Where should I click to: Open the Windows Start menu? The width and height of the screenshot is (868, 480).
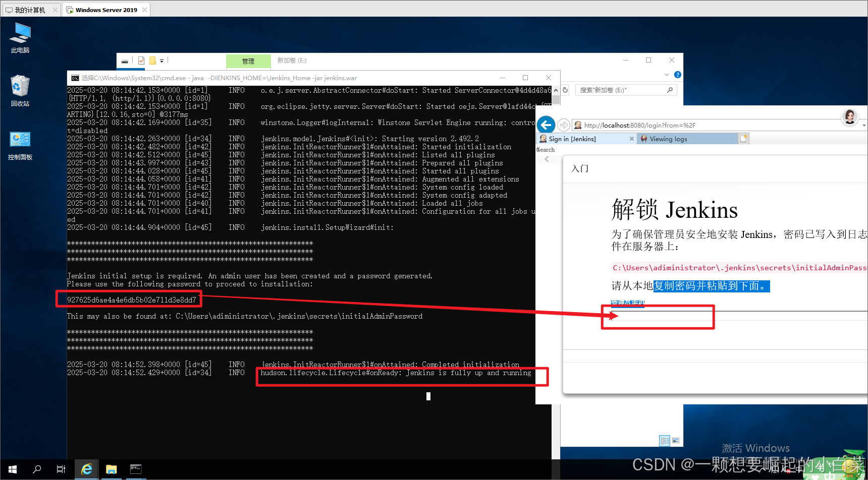(x=13, y=469)
